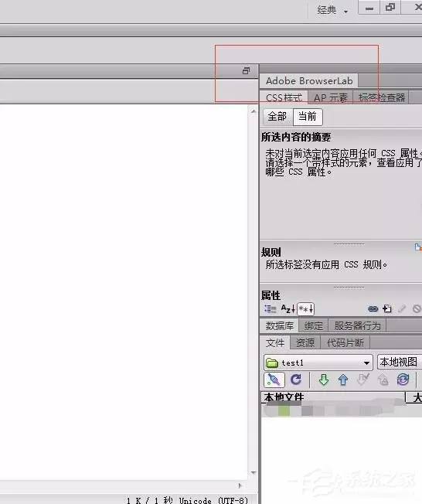Select the 当前 mode button

click(x=308, y=117)
